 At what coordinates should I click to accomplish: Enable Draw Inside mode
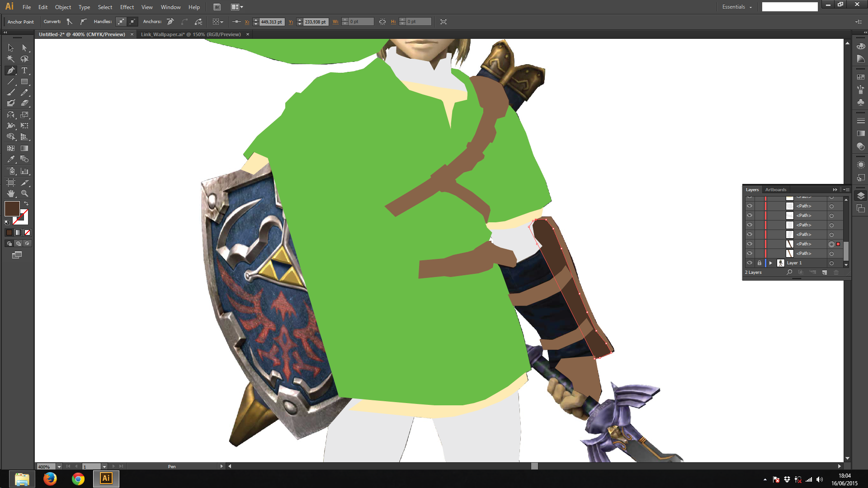click(x=27, y=244)
